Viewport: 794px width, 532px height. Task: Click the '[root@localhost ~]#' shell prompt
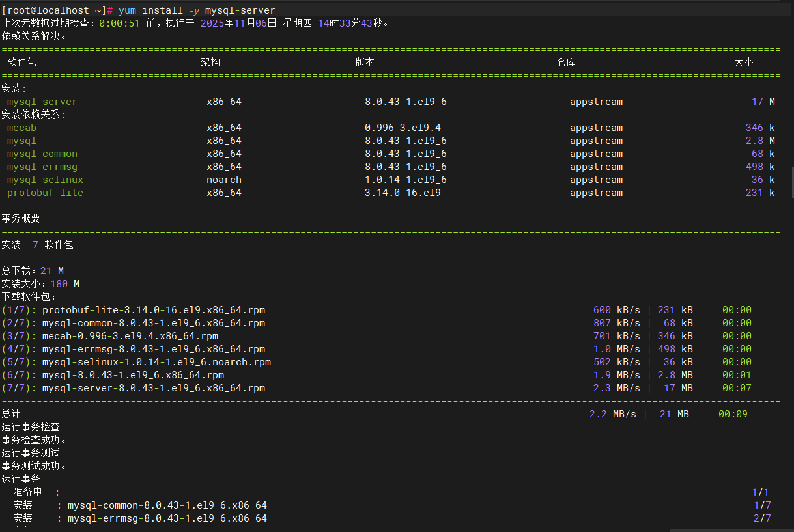pos(57,10)
